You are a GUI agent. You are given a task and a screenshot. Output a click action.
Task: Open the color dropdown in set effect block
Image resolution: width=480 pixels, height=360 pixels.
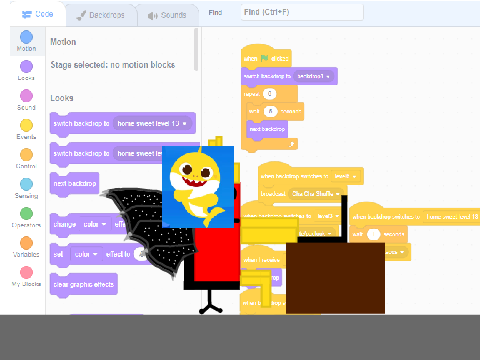[86, 254]
